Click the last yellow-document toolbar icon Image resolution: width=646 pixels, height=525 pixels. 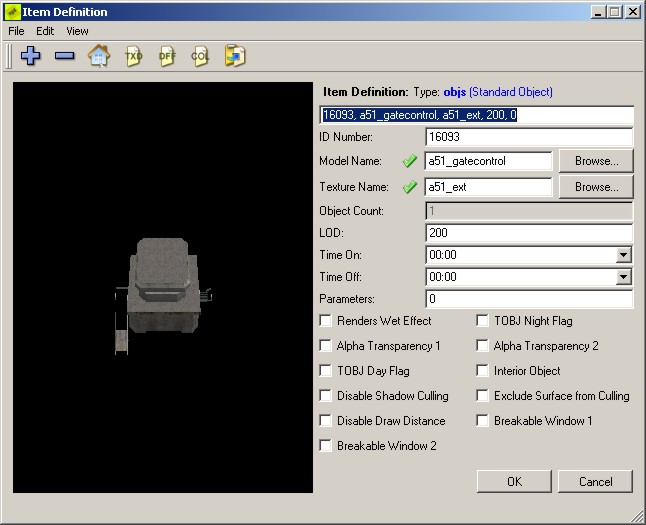point(235,56)
